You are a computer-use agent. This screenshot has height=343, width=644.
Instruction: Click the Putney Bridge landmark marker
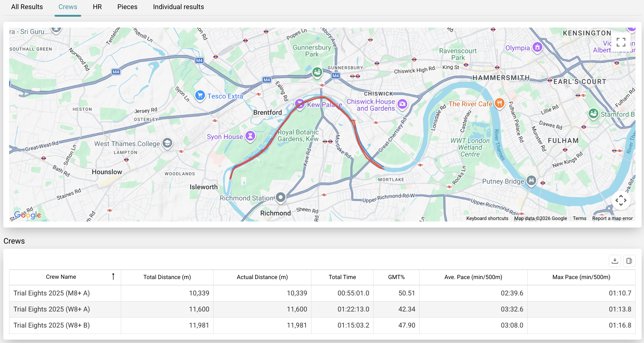tap(531, 181)
